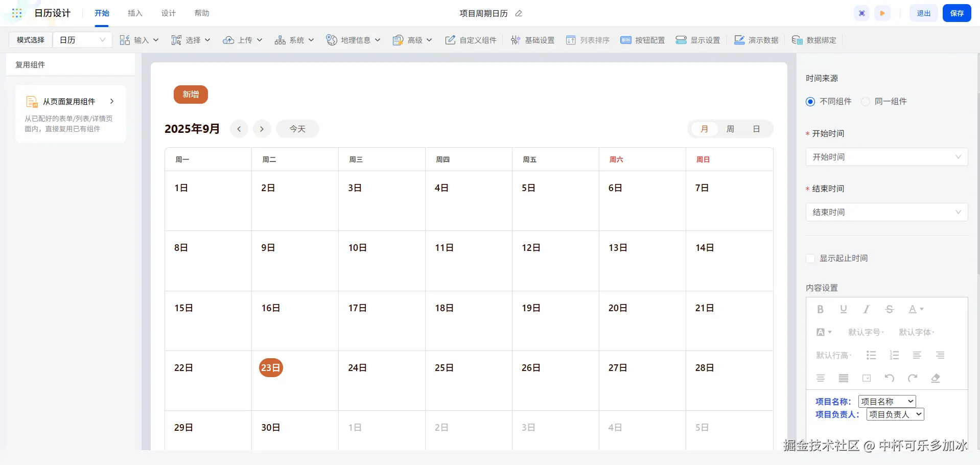This screenshot has height=465, width=980.
Task: Switch to the 帮助 tab
Action: click(202, 13)
